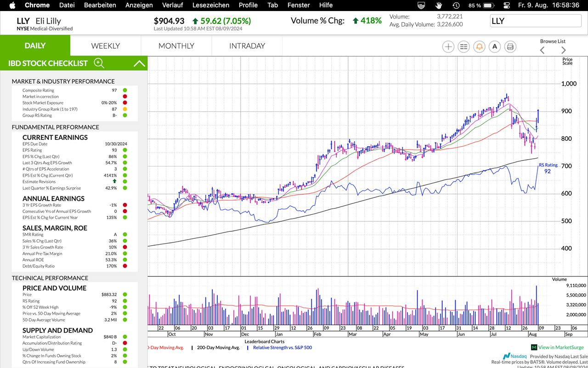This screenshot has height=368, width=588.
Task: Collapse the IBD Stock Checklist panel
Action: [x=139, y=63]
